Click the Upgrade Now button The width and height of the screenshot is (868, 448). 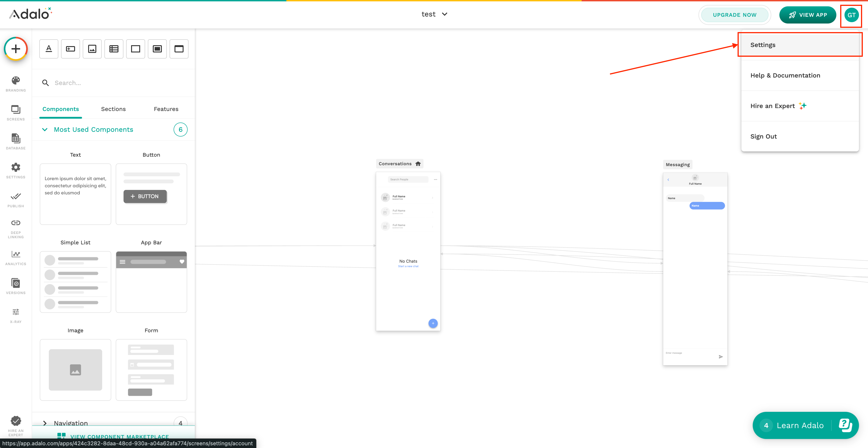point(734,15)
